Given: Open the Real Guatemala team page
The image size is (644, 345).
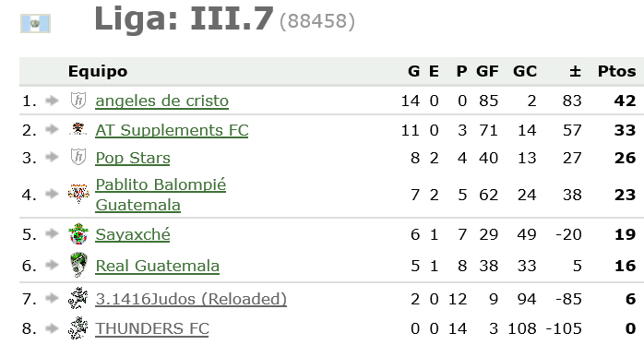Looking at the screenshot, I should click(157, 266).
